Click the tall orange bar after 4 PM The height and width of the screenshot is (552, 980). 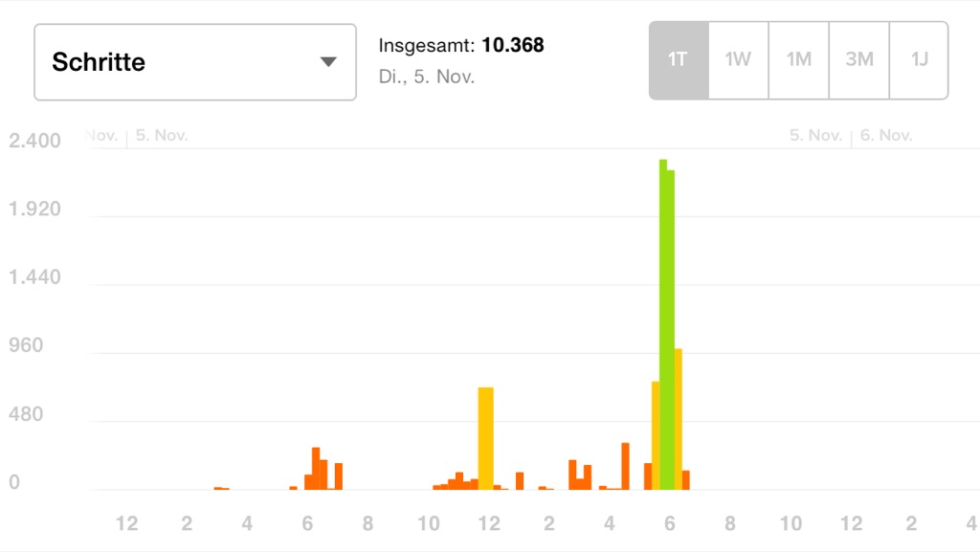pyautogui.click(x=625, y=466)
